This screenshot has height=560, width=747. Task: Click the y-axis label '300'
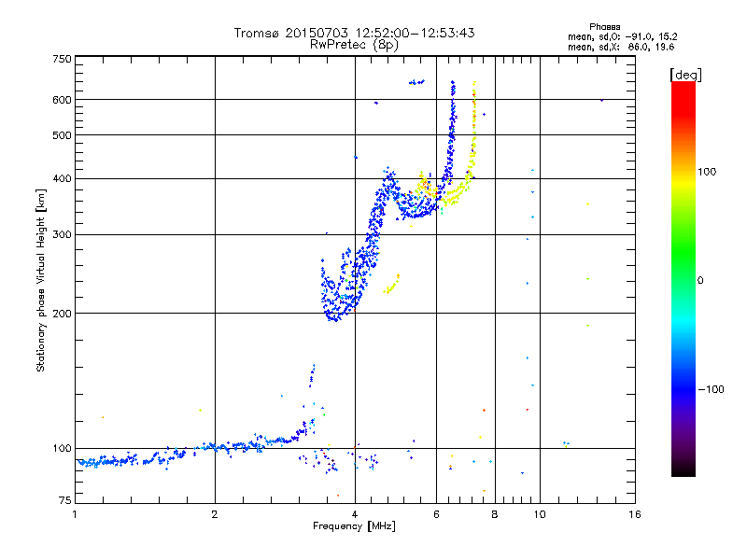tap(62, 235)
